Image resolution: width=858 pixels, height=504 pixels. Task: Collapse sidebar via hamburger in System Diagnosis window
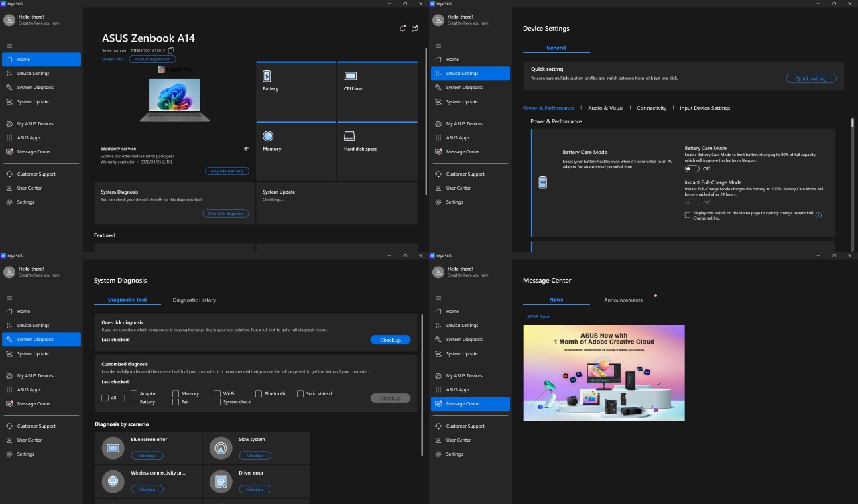9,298
